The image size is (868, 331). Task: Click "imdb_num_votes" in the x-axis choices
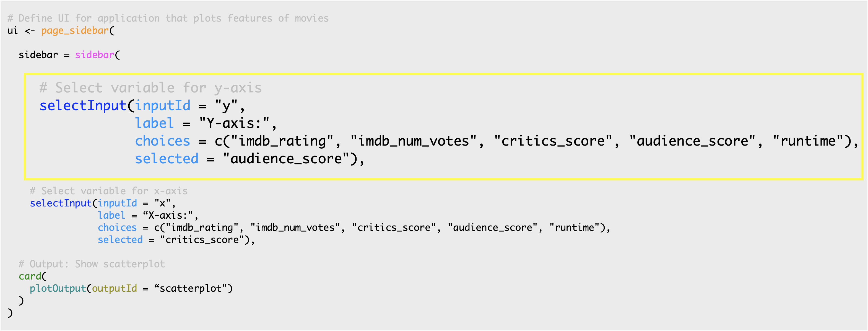click(295, 227)
